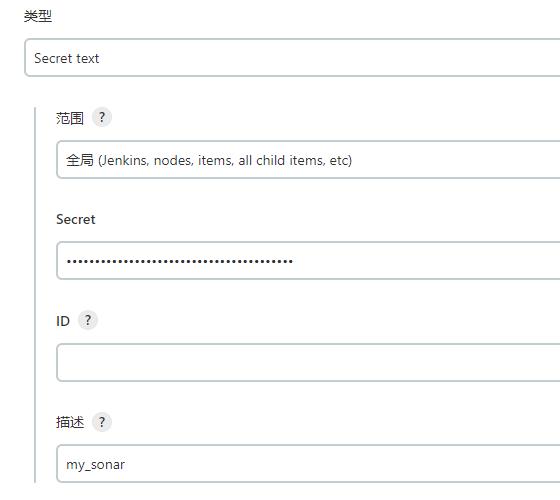Click the 全局 characters in scope selector
Viewport: 560px width, 500px height.
(x=80, y=160)
